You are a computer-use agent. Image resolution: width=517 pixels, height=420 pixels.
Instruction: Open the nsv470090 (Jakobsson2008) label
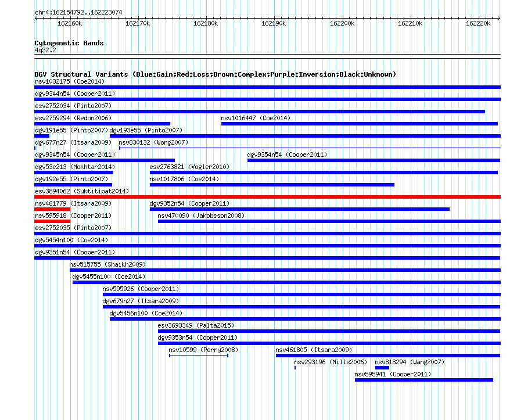click(202, 216)
